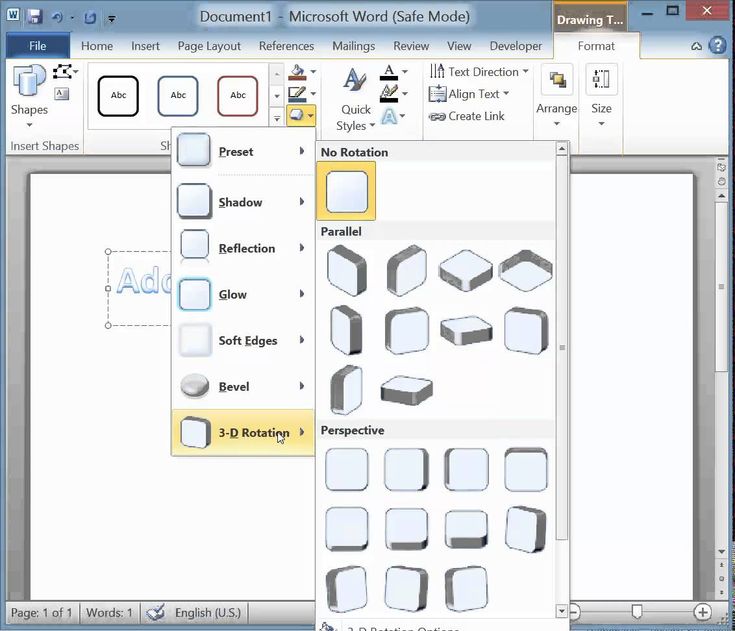Apply the third Parallel preset in top row
This screenshot has height=631, width=735.
[x=466, y=270]
